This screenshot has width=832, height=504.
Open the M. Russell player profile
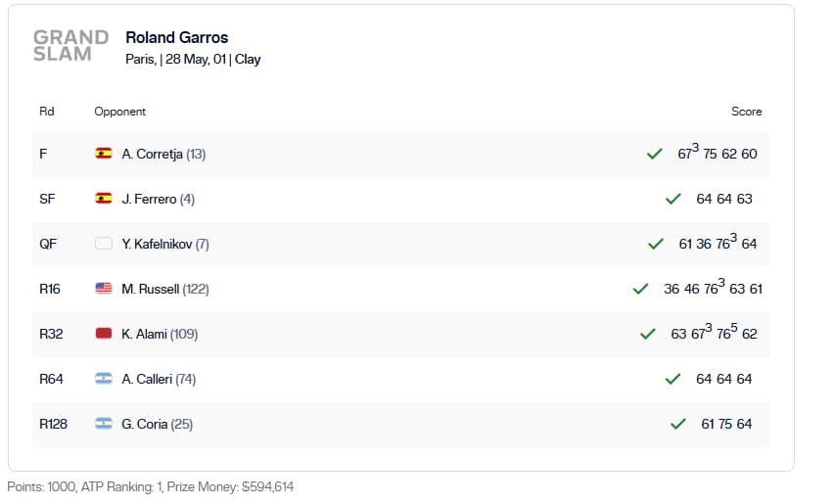pyautogui.click(x=150, y=289)
